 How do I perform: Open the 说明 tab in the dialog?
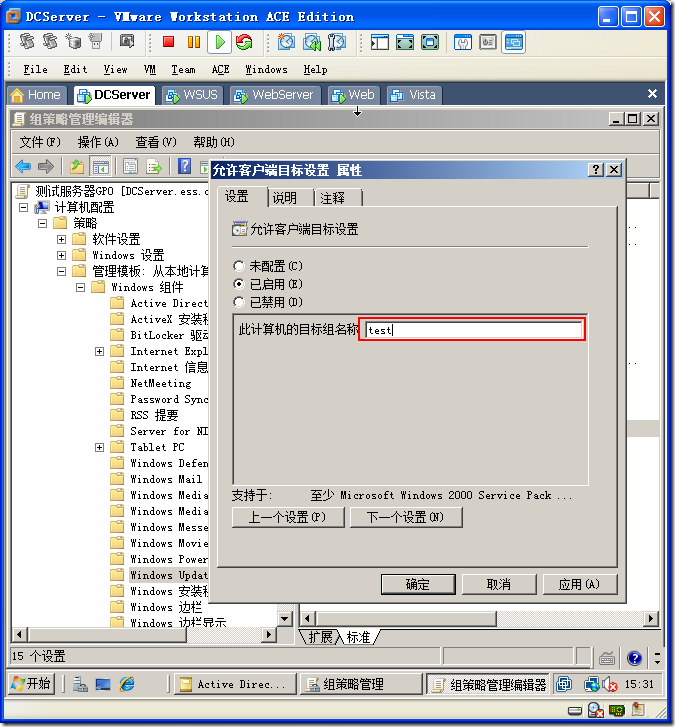pos(289,198)
